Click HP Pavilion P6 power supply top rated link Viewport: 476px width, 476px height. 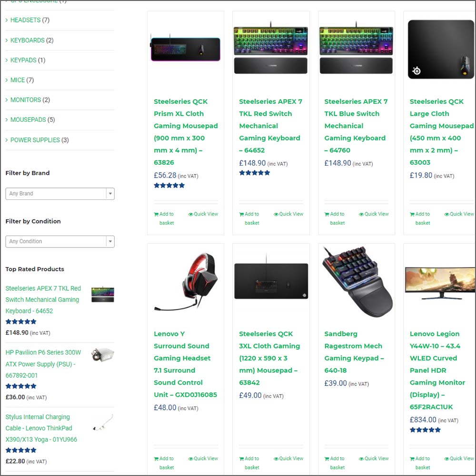[43, 364]
